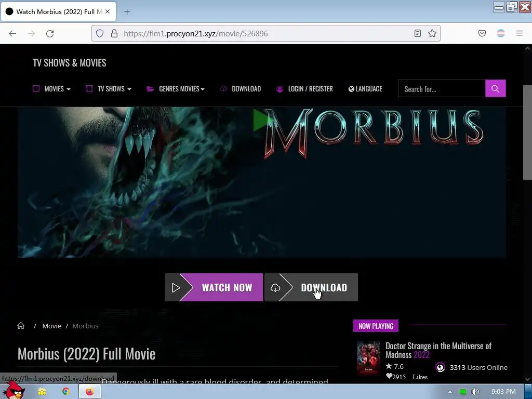The height and width of the screenshot is (399, 532).
Task: Click the Morbius (2022) Full Movie heading
Action: (x=87, y=354)
